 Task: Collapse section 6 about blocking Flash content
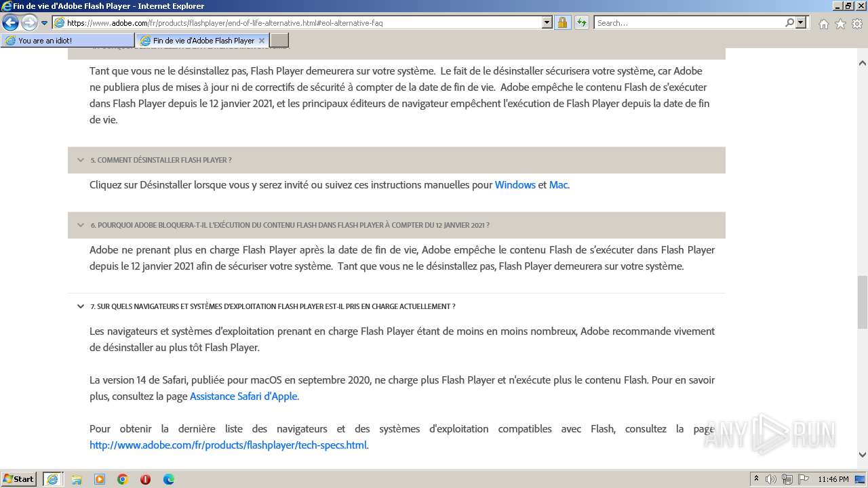click(x=81, y=225)
